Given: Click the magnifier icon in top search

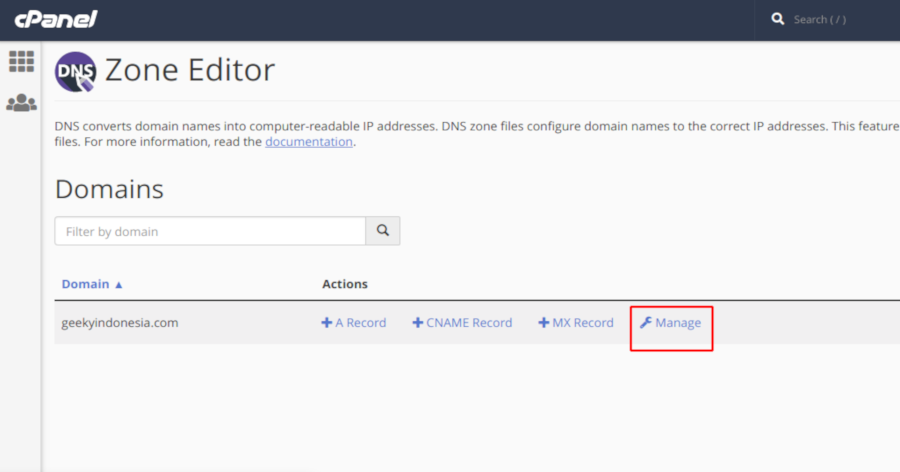Looking at the screenshot, I should [778, 19].
